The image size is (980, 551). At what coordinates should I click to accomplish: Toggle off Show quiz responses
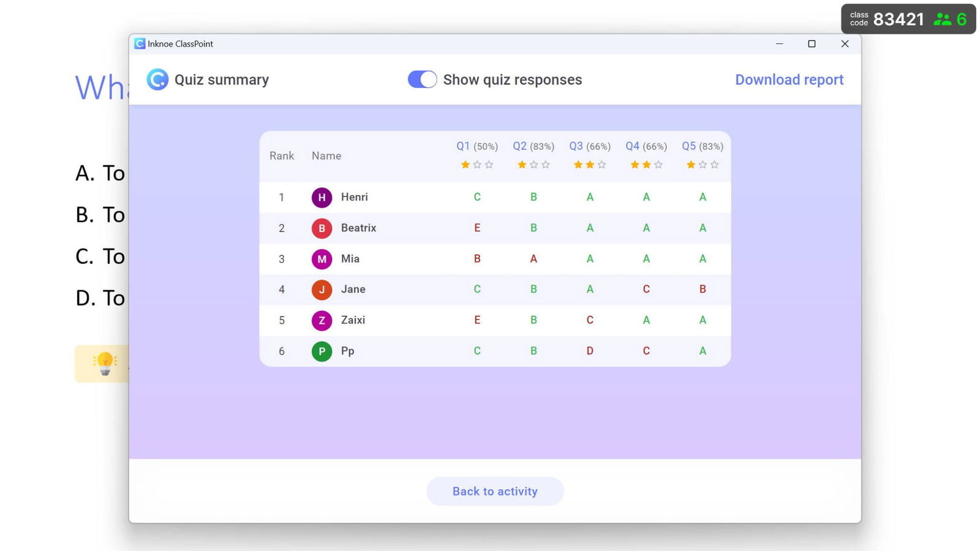[x=421, y=79]
